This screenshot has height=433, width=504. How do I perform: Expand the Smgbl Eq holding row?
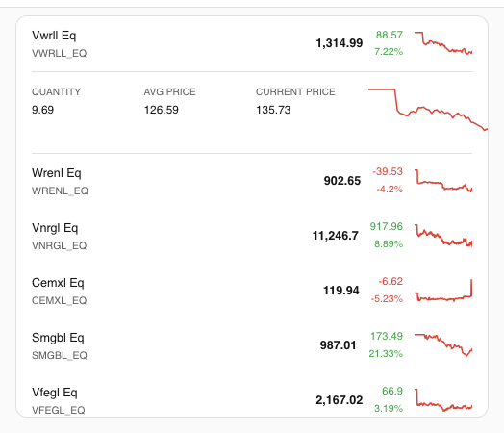(252, 345)
